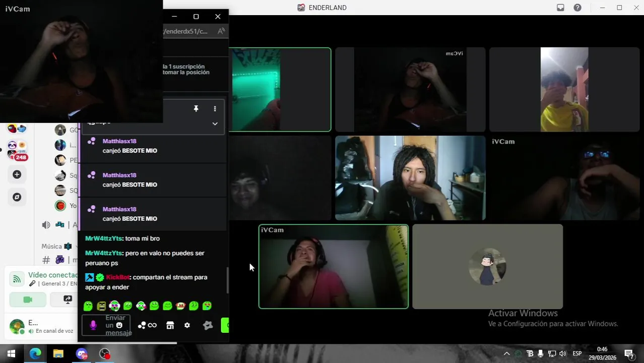Select the pink shirt iVCam video tile
The image size is (644, 363).
click(x=334, y=266)
